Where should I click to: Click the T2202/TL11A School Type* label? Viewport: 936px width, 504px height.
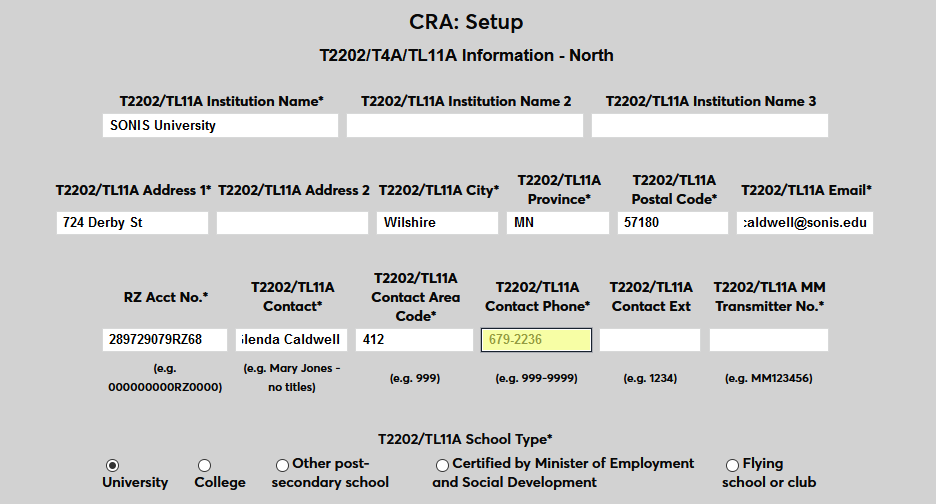(465, 440)
